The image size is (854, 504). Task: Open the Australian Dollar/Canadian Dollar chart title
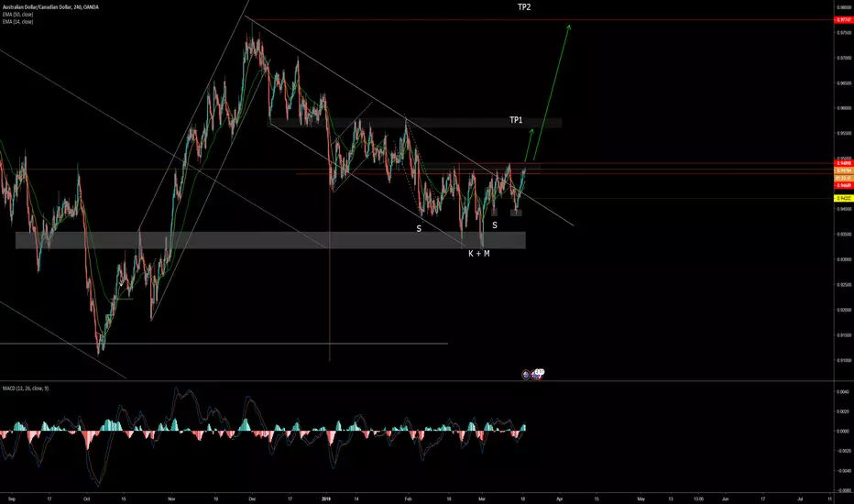coord(50,7)
